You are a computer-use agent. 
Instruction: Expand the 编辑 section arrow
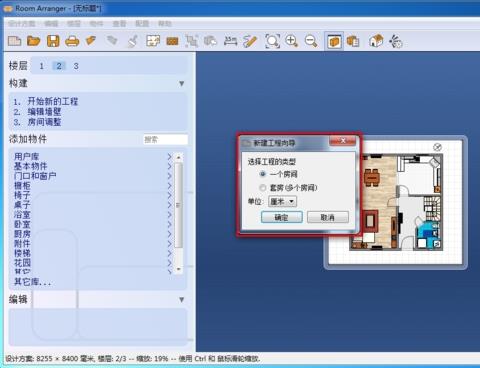tap(182, 299)
